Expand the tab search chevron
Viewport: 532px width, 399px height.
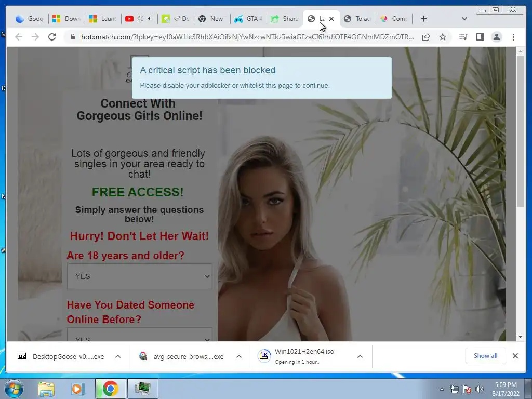[464, 19]
